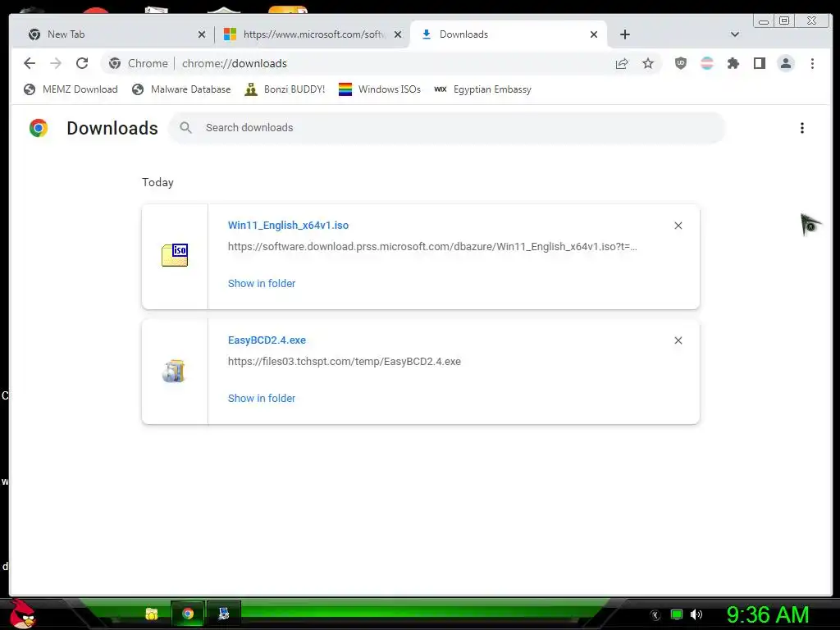
Task: Switch to the New Tab tab
Action: tap(112, 34)
